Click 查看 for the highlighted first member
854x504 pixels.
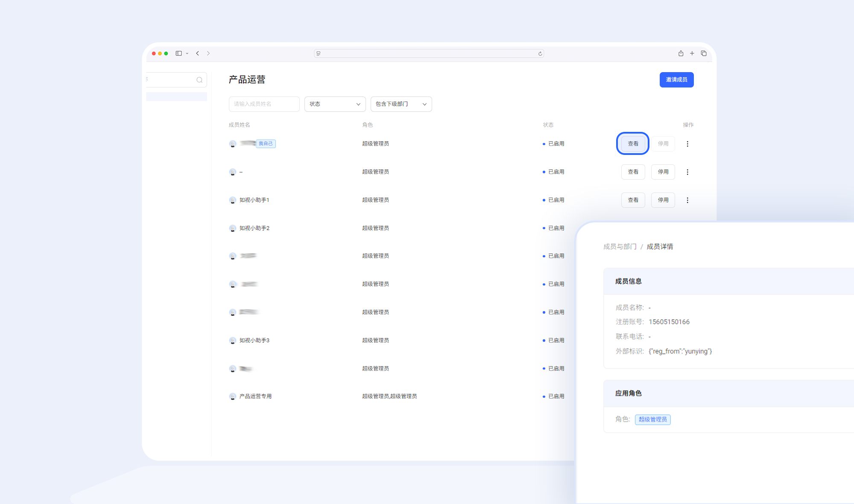click(633, 144)
